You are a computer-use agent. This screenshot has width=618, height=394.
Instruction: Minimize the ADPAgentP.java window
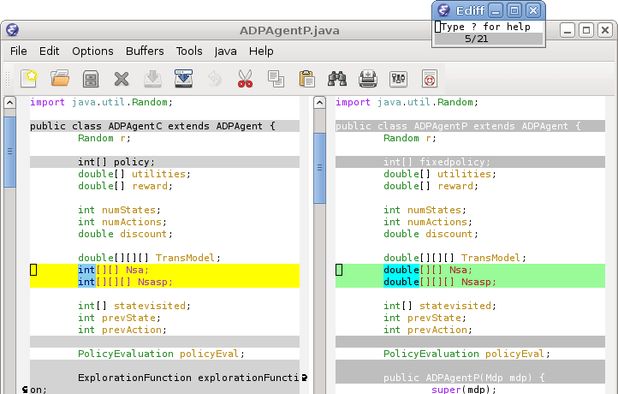567,30
